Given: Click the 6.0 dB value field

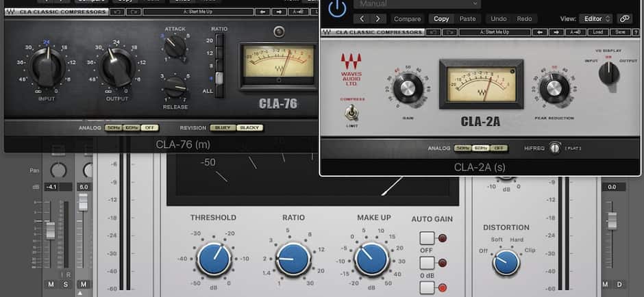Looking at the screenshot, I should click(84, 187).
